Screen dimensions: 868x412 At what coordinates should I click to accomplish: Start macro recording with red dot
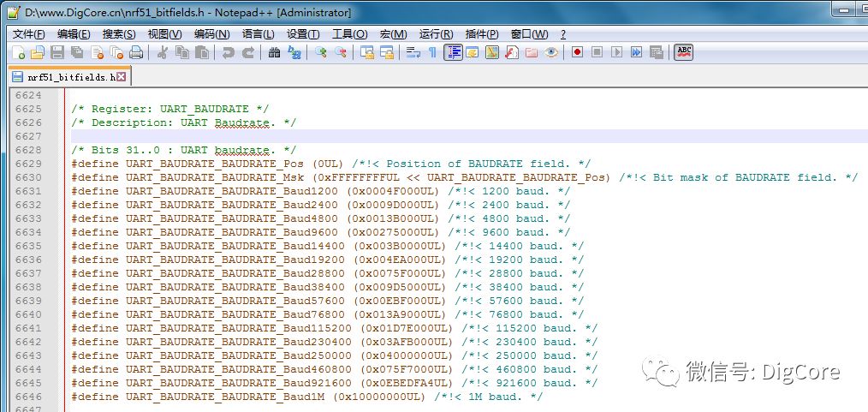pyautogui.click(x=577, y=52)
